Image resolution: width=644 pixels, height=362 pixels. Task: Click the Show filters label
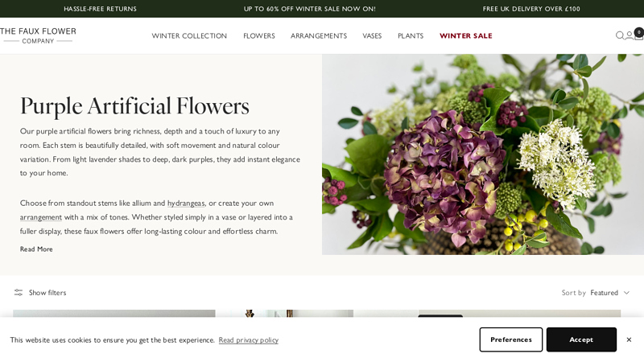point(47,293)
